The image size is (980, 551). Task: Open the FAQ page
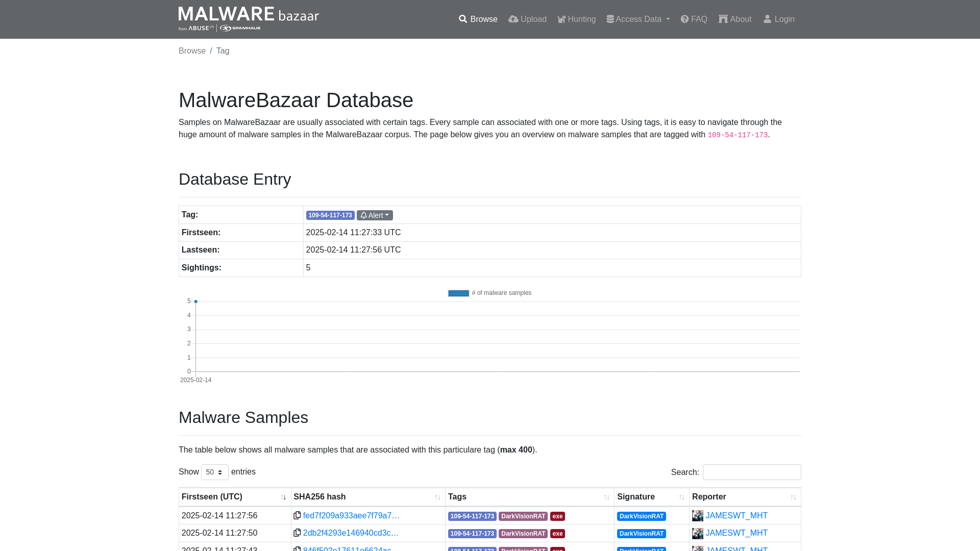(x=694, y=19)
